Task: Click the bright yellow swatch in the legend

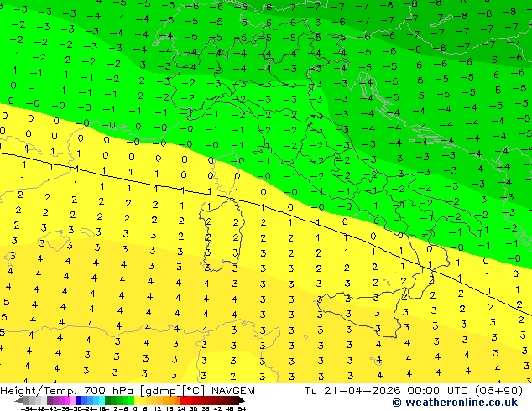Action: tap(137, 401)
